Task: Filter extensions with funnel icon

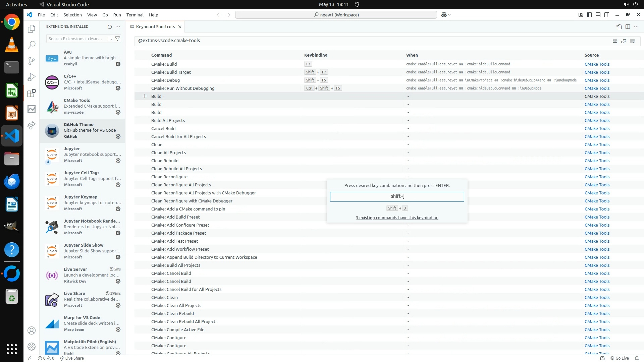Action: click(x=117, y=39)
